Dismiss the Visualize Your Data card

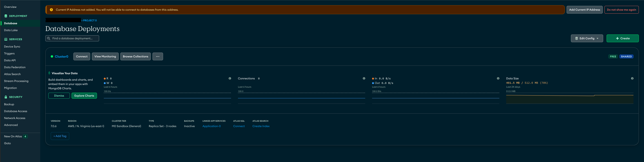pyautogui.click(x=59, y=96)
